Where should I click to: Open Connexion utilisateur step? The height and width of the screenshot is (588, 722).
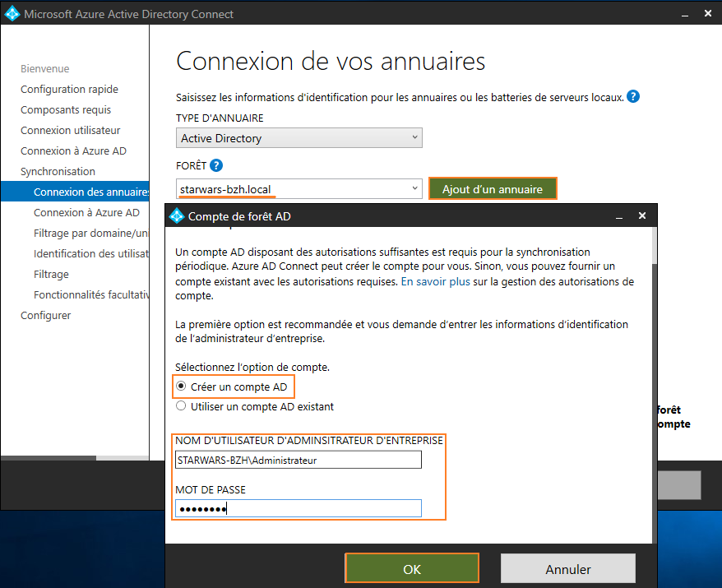70,130
